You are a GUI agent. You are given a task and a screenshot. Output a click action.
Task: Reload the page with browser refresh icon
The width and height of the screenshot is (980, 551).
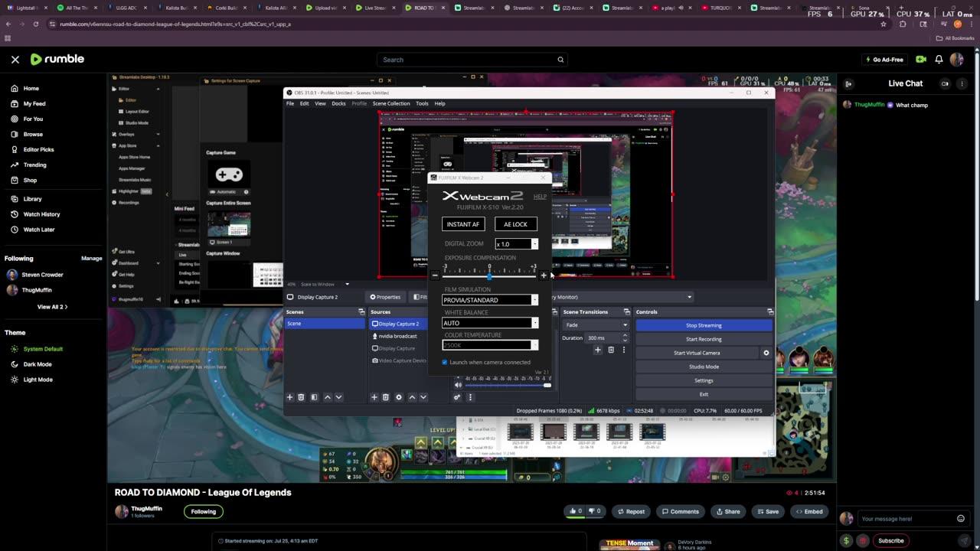(x=36, y=24)
